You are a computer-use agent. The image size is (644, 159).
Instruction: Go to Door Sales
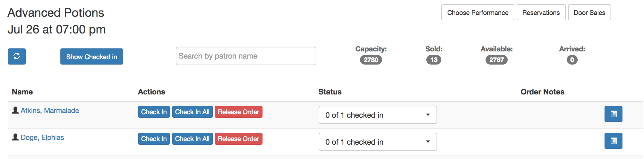(x=590, y=12)
